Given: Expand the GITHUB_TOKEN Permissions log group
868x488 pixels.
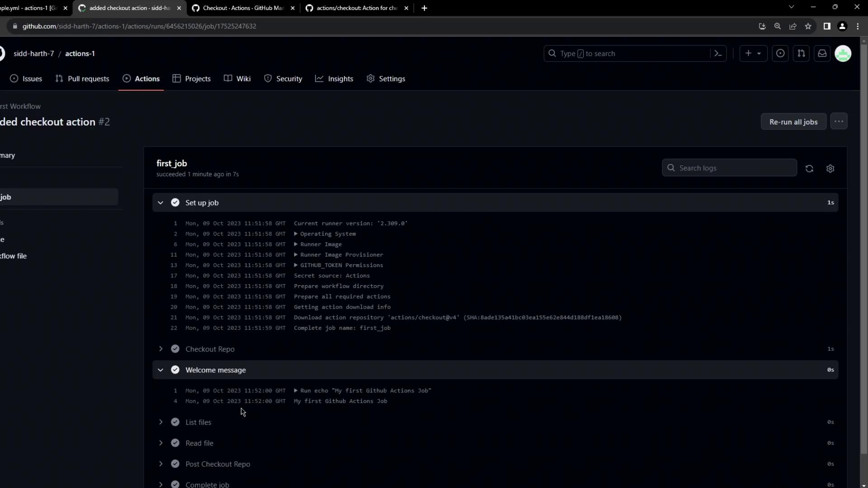Looking at the screenshot, I should point(296,265).
